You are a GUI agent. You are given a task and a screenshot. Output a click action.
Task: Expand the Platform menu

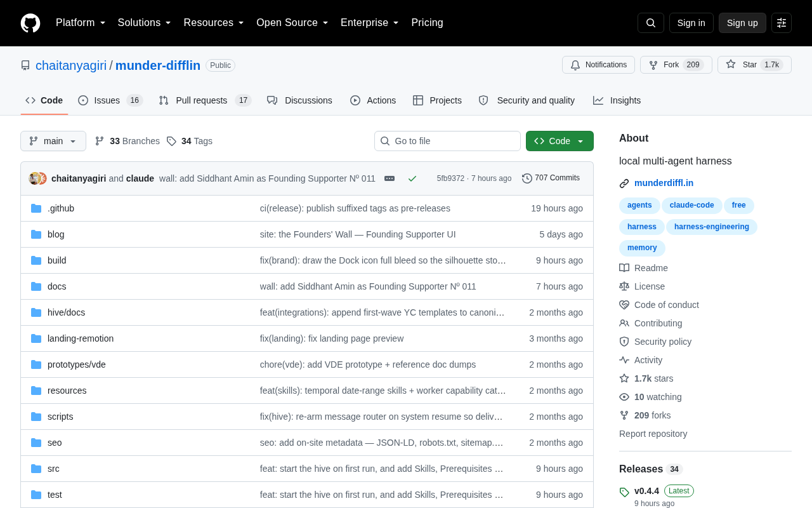pos(81,23)
